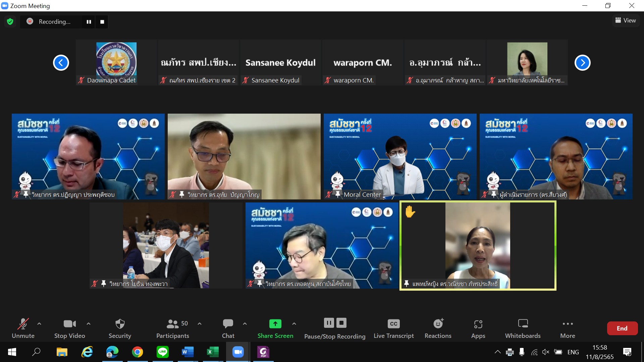Click the green encryption shield icon
This screenshot has height=362, width=644.
click(x=10, y=22)
